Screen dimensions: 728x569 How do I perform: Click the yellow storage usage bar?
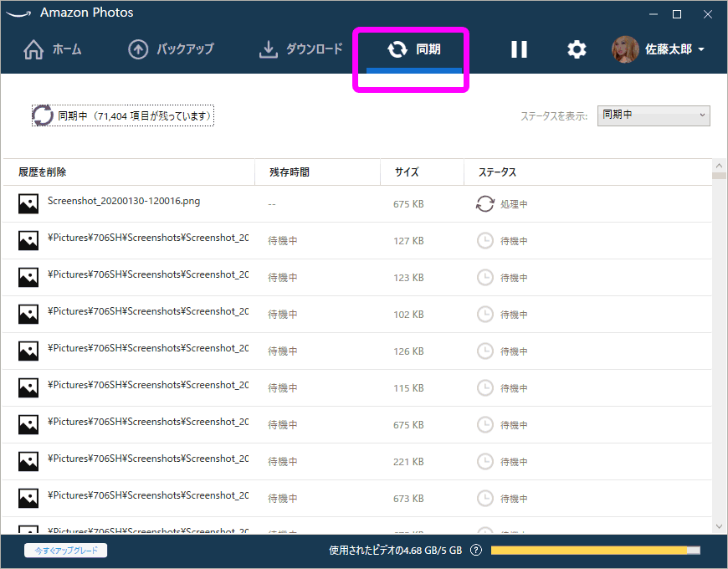tap(596, 550)
